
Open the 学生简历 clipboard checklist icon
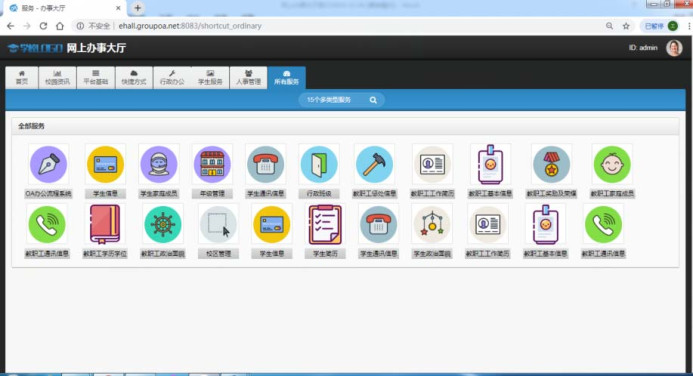pyautogui.click(x=325, y=224)
